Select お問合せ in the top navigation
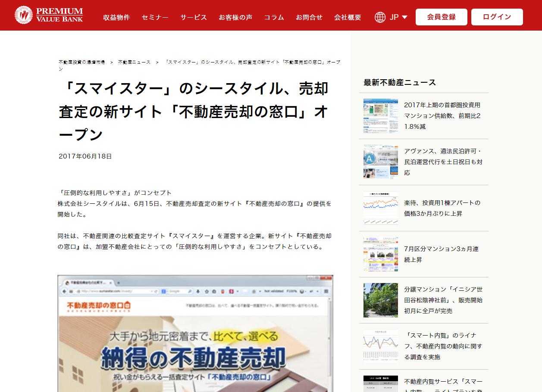The width and height of the screenshot is (542, 392). coord(309,17)
